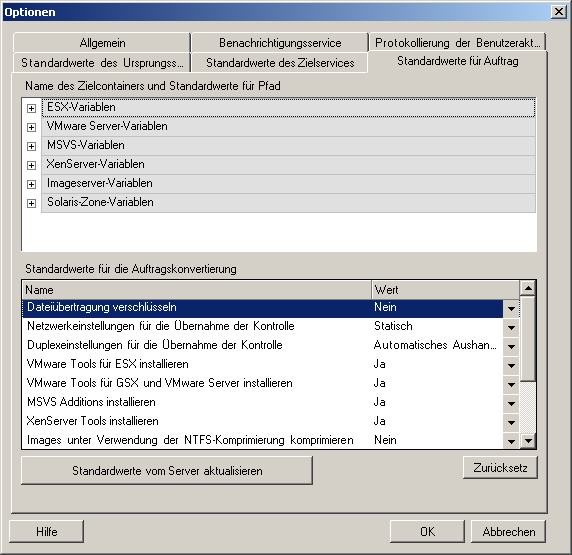Screen dimensions: 572x555
Task: Select VMware Server-Variablen row
Action: point(288,126)
